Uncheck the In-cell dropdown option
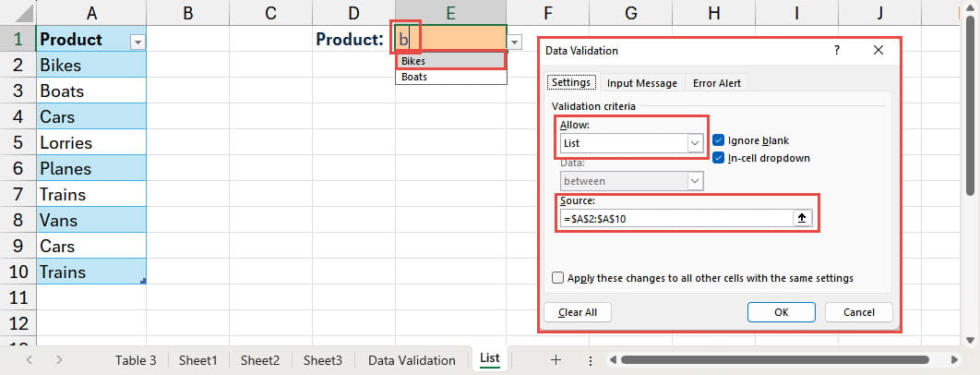980x375 pixels. [x=720, y=158]
